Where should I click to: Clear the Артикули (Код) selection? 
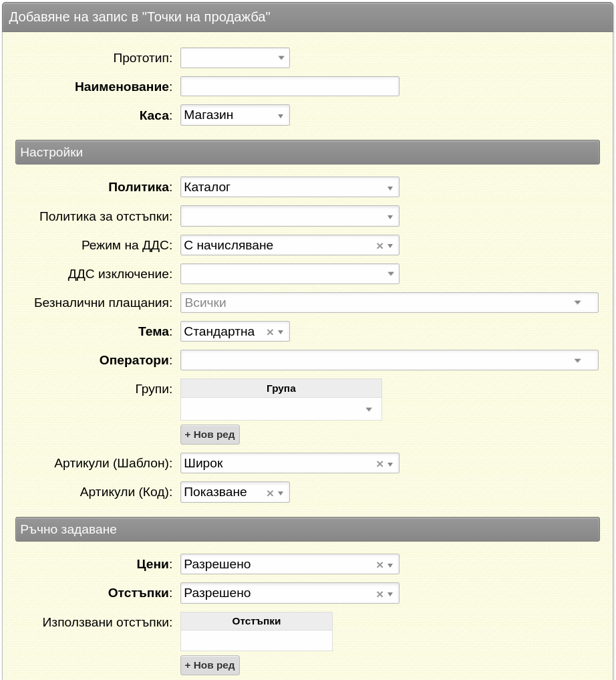click(x=270, y=493)
